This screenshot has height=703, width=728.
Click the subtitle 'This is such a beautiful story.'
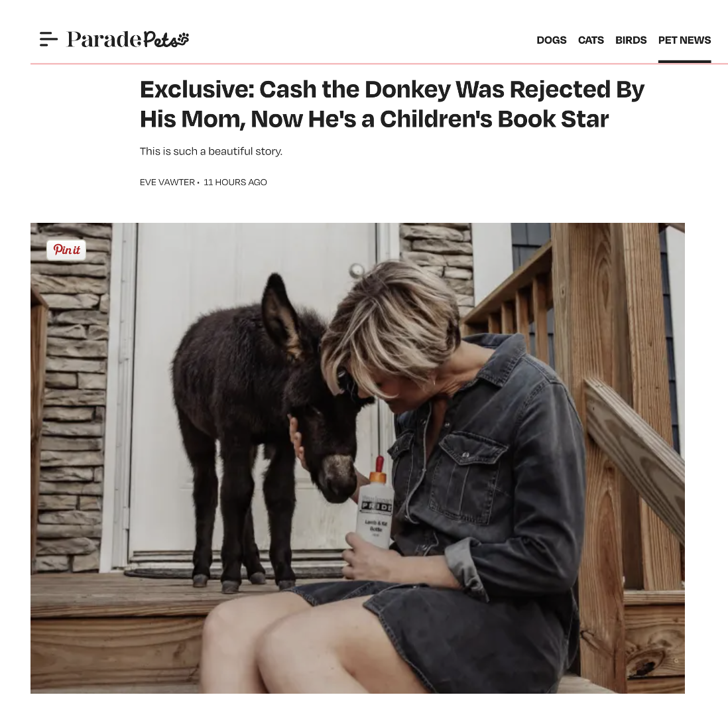tap(212, 151)
